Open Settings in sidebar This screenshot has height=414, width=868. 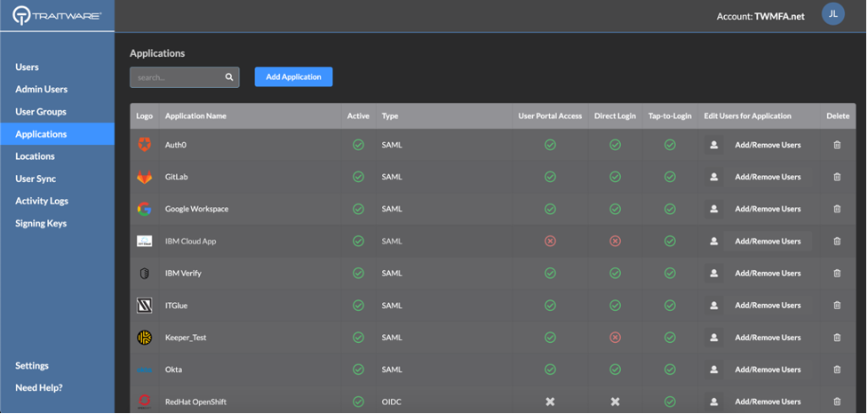(32, 366)
